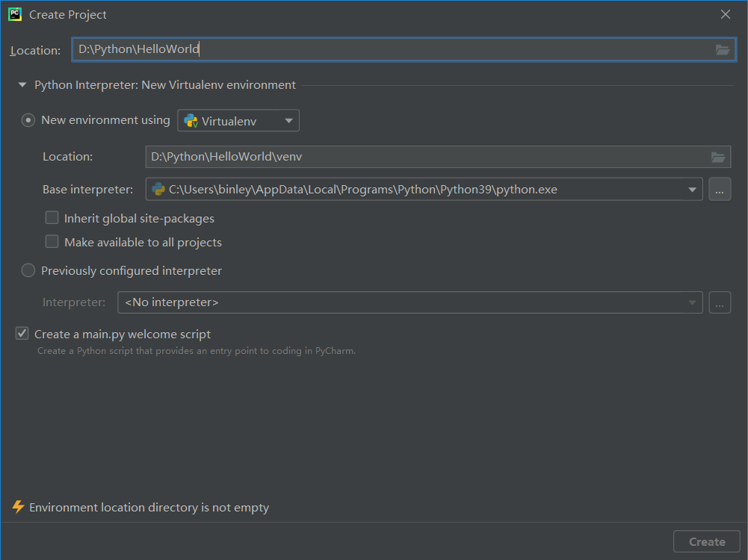The height and width of the screenshot is (560, 748).
Task: Click the ellipsis button beside Base interpreter
Action: 720,190
